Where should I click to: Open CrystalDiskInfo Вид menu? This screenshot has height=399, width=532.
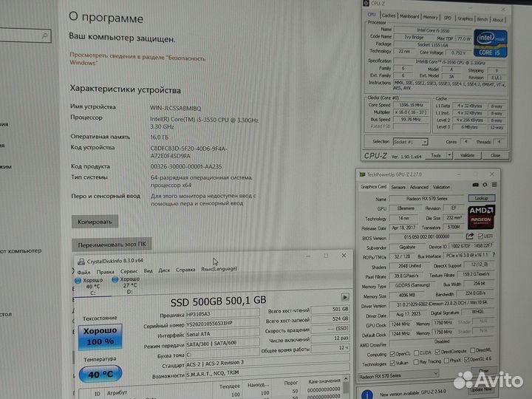[148, 270]
